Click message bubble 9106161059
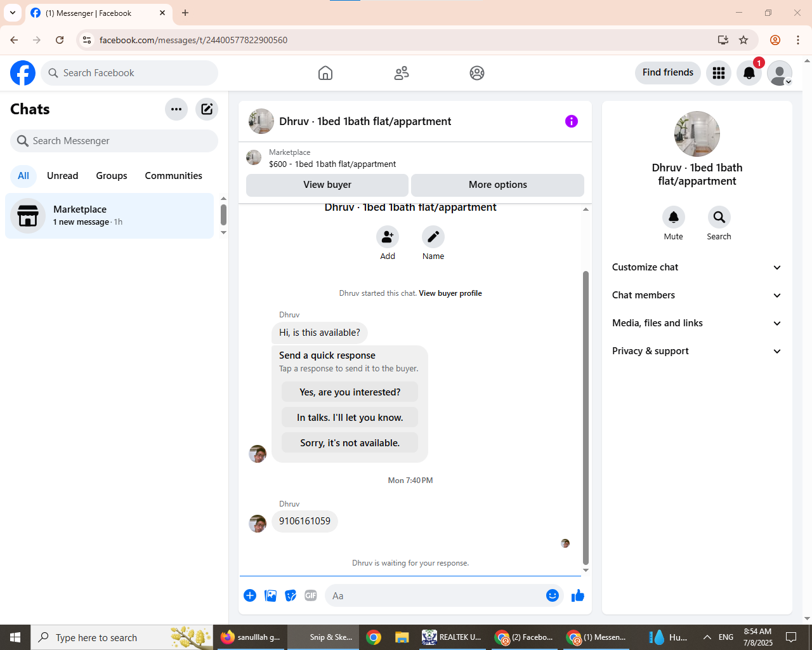Image resolution: width=812 pixels, height=650 pixels. coord(305,521)
